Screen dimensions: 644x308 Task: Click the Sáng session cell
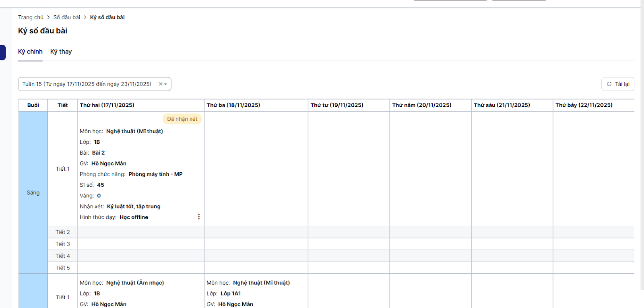tap(33, 192)
